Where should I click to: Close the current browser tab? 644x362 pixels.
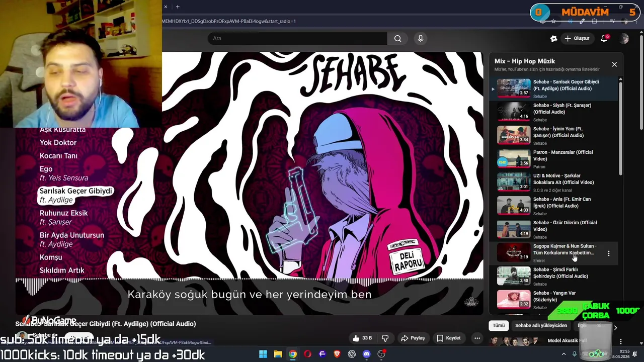tap(166, 7)
